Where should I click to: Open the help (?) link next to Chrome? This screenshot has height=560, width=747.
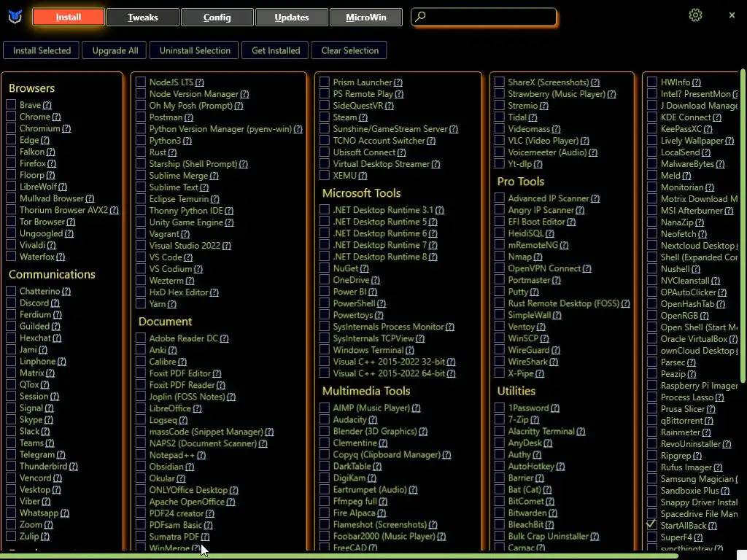click(x=56, y=117)
